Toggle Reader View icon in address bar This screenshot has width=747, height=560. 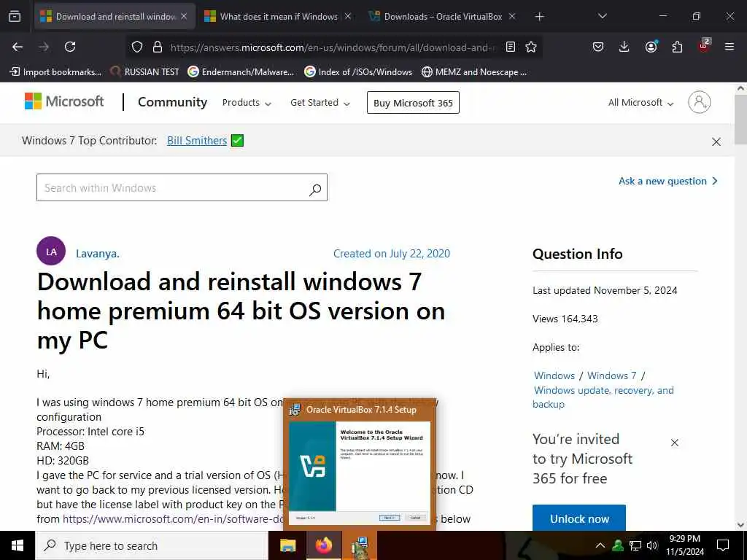(511, 47)
